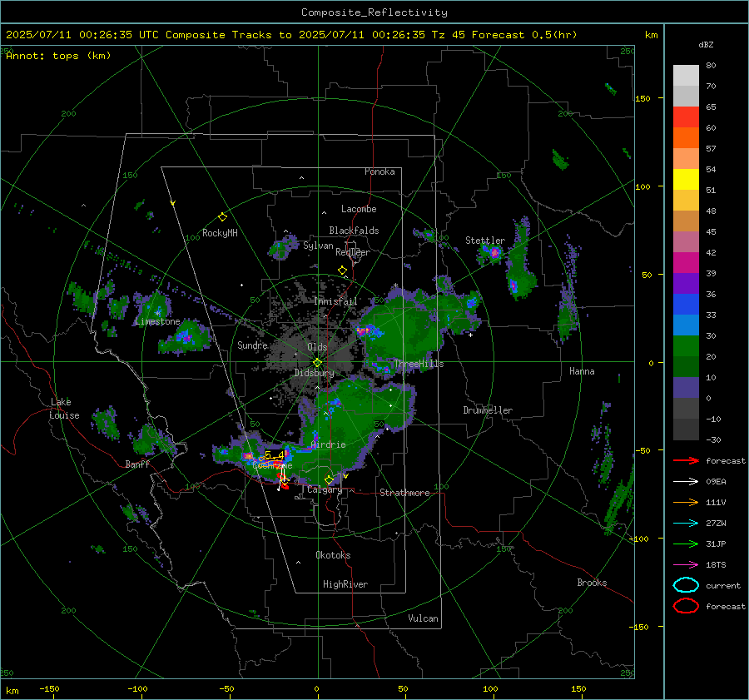Viewport: 749px width, 700px height.
Task: Click the 100 tick on bottom axis
Action: (490, 689)
